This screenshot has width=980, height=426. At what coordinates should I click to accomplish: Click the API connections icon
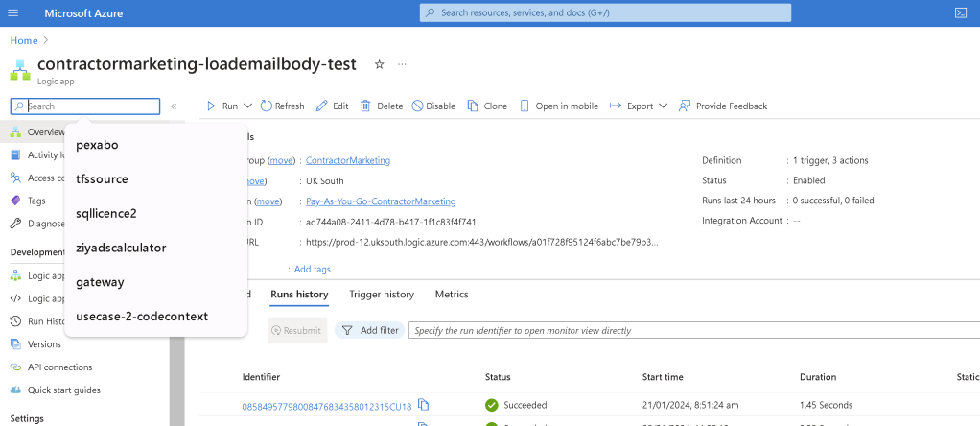(15, 367)
